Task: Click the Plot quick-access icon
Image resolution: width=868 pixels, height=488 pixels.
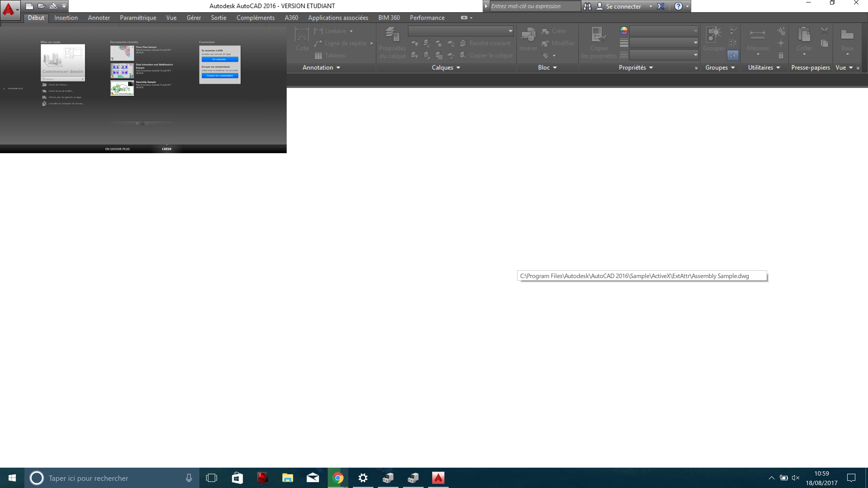Action: (53, 6)
